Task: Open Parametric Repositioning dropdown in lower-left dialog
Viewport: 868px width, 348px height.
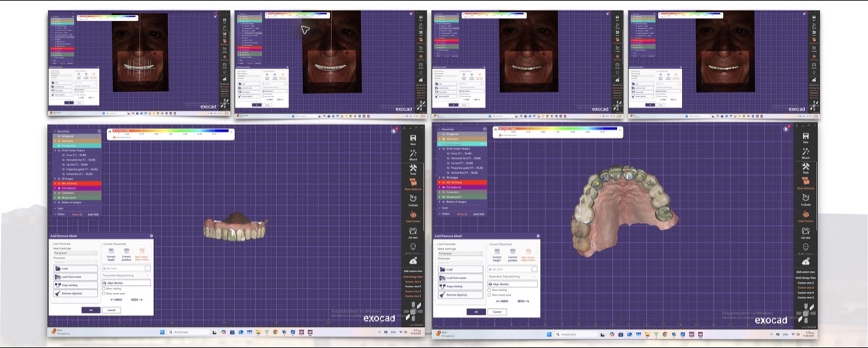Action: 127,276
